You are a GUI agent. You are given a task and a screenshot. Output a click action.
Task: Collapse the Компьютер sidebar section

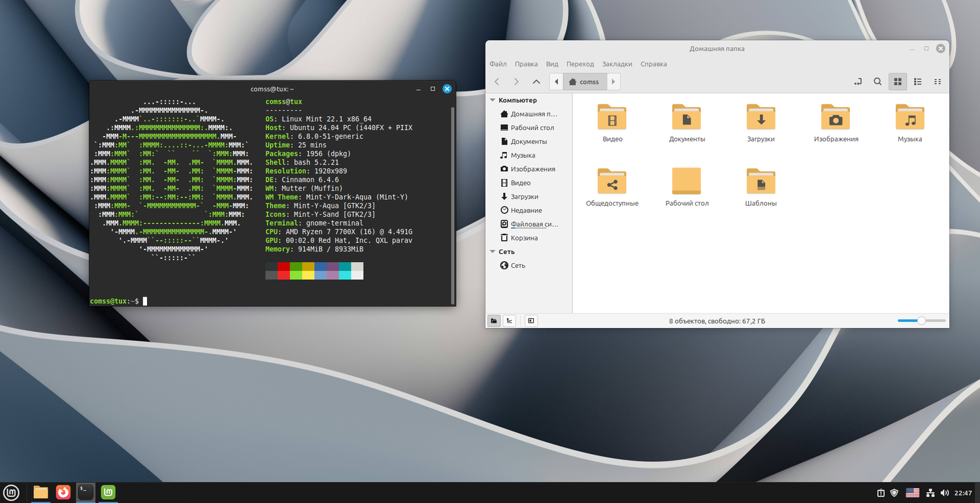493,101
